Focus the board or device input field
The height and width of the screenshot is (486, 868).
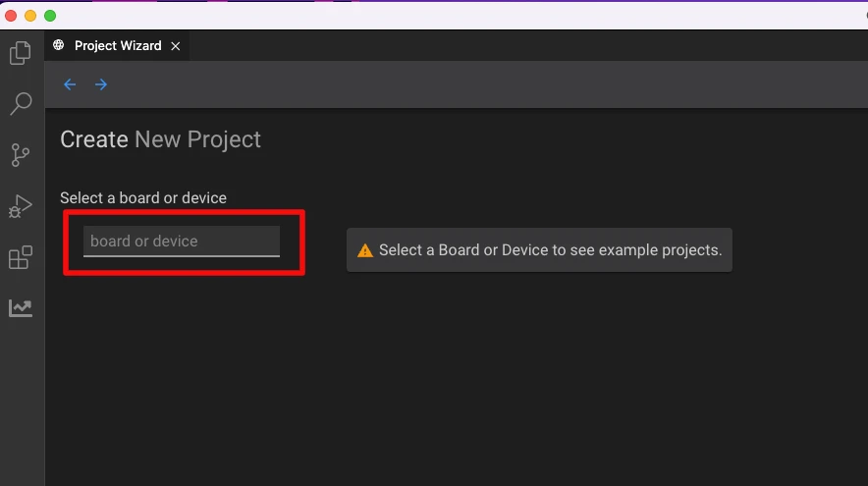click(182, 242)
